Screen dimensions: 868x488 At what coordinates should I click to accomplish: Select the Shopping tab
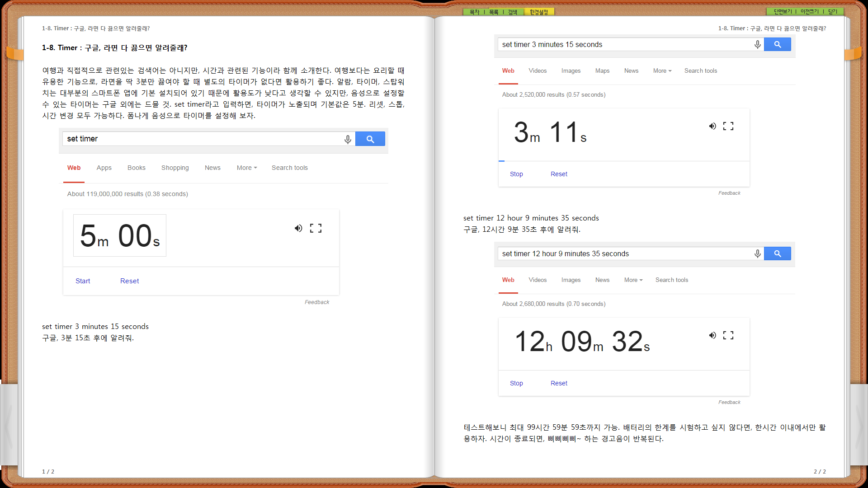(x=175, y=168)
